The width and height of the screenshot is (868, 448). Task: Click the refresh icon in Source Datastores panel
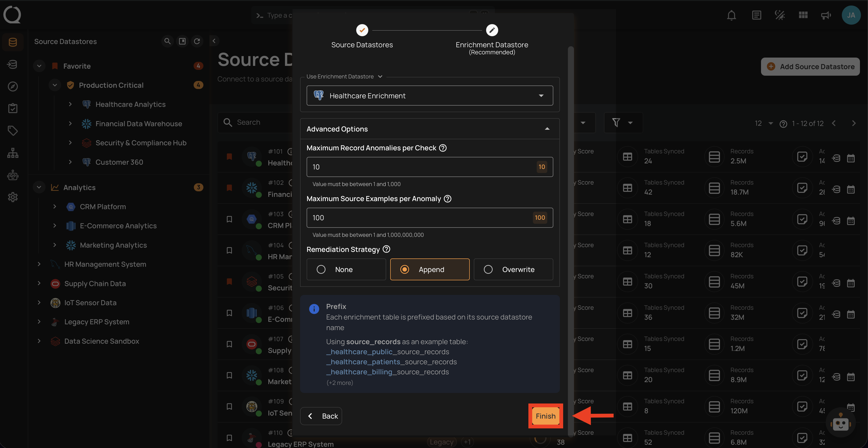[x=197, y=41]
